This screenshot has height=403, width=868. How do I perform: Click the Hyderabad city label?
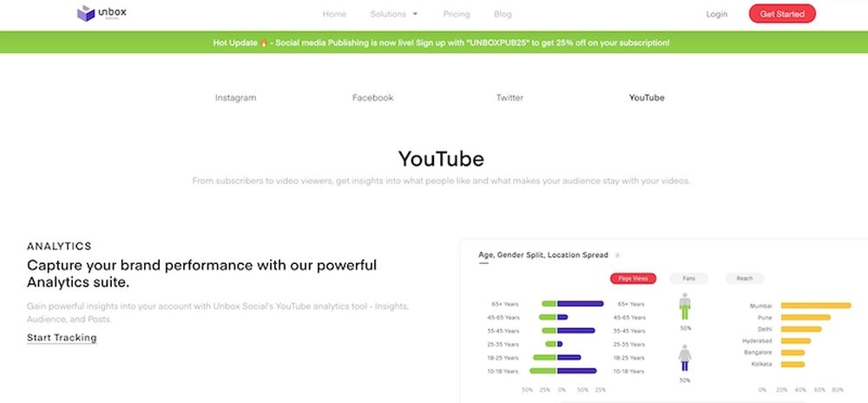pyautogui.click(x=757, y=341)
